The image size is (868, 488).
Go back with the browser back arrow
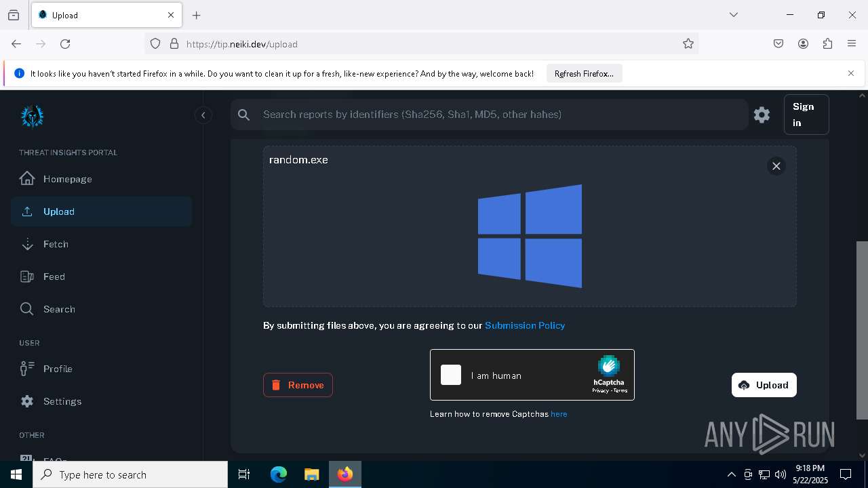pyautogui.click(x=16, y=43)
